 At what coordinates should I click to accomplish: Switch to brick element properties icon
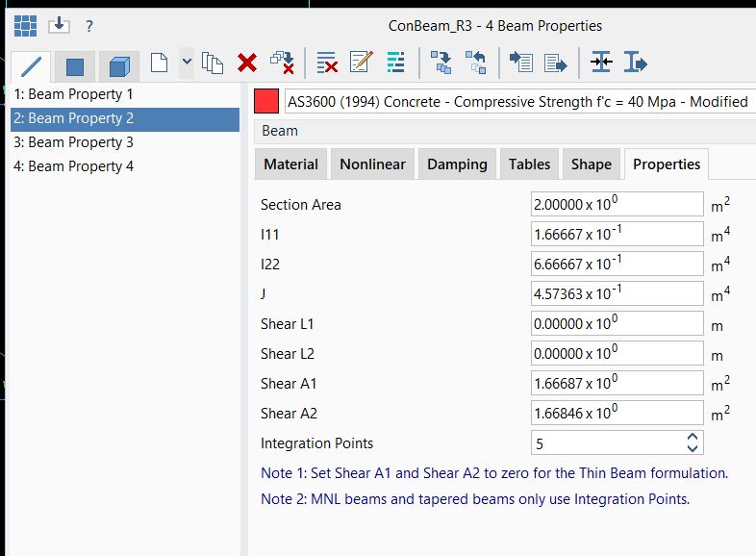[x=118, y=65]
